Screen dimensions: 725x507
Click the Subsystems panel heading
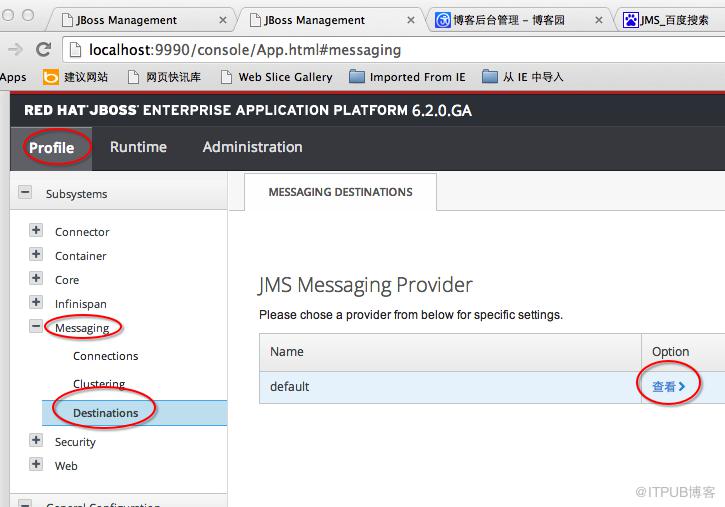click(76, 194)
